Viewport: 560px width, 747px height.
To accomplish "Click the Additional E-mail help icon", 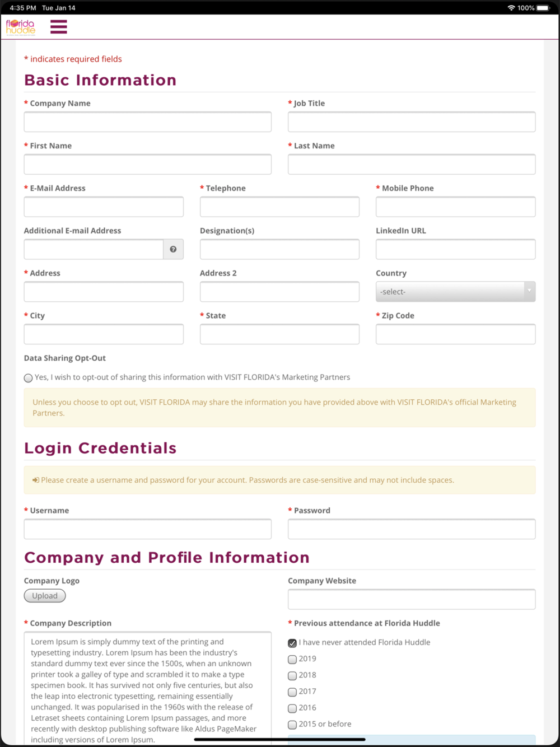I will (173, 249).
